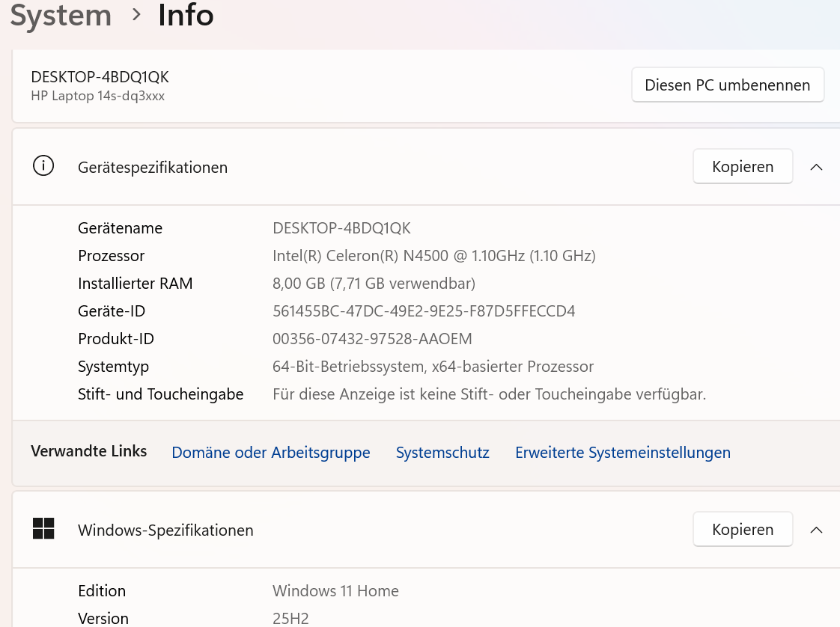The image size is (840, 627).
Task: Select the device name DESKTOP-4BDQ1QK at the top
Action: 100,77
